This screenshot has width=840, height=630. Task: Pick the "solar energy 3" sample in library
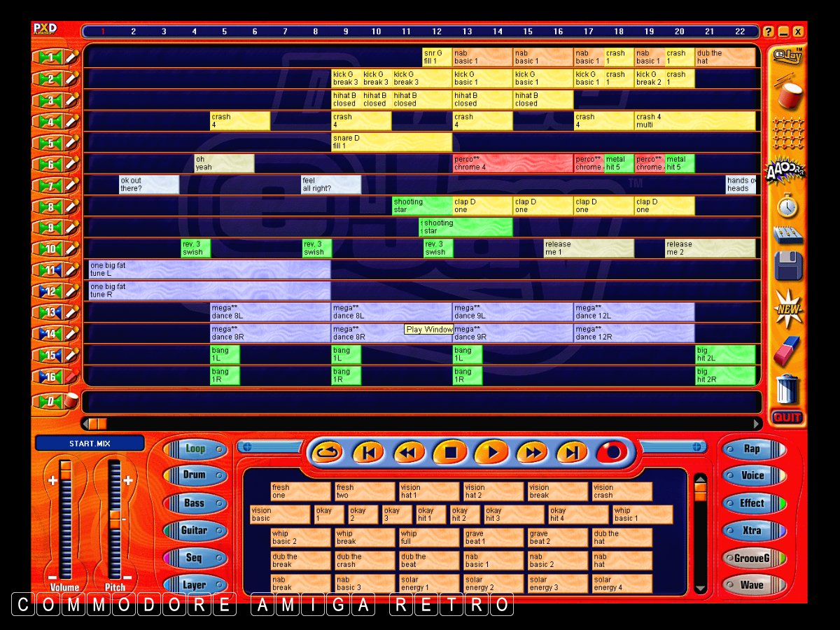pos(557,584)
